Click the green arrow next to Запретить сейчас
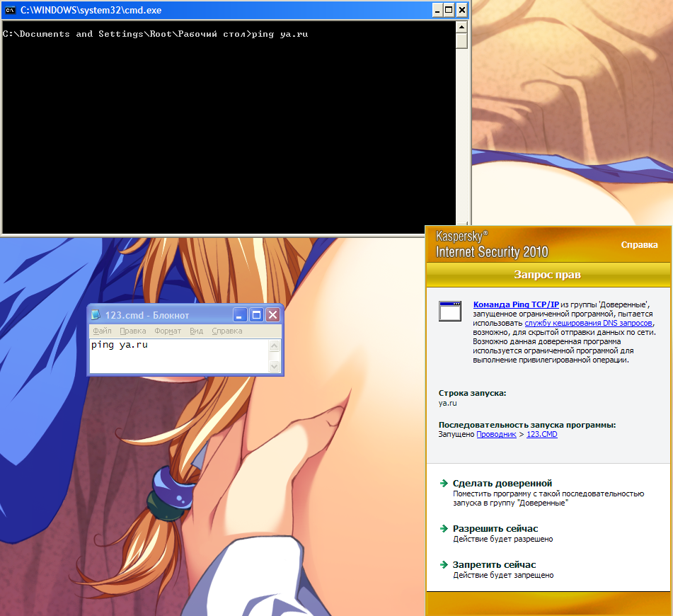 [444, 564]
